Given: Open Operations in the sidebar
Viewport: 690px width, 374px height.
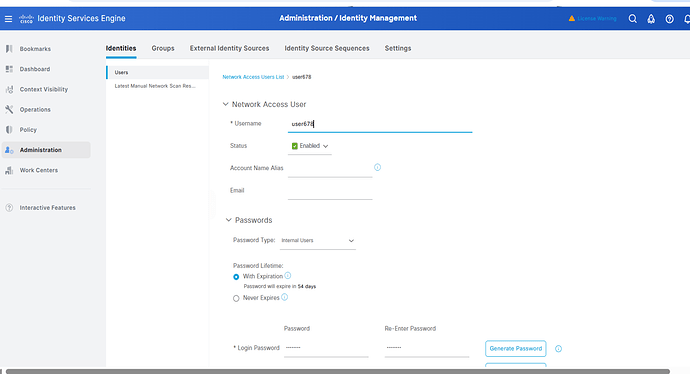Looking at the screenshot, I should [35, 110].
